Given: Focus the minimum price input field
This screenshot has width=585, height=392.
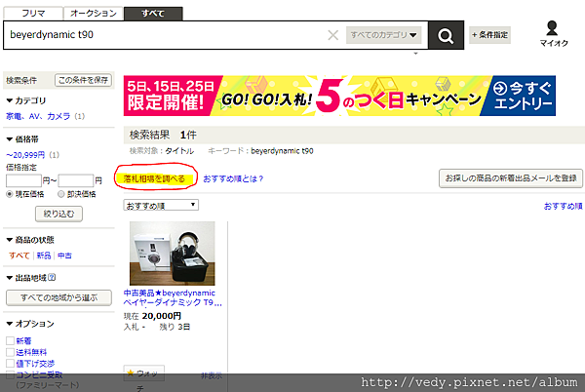Looking at the screenshot, I should [23, 180].
